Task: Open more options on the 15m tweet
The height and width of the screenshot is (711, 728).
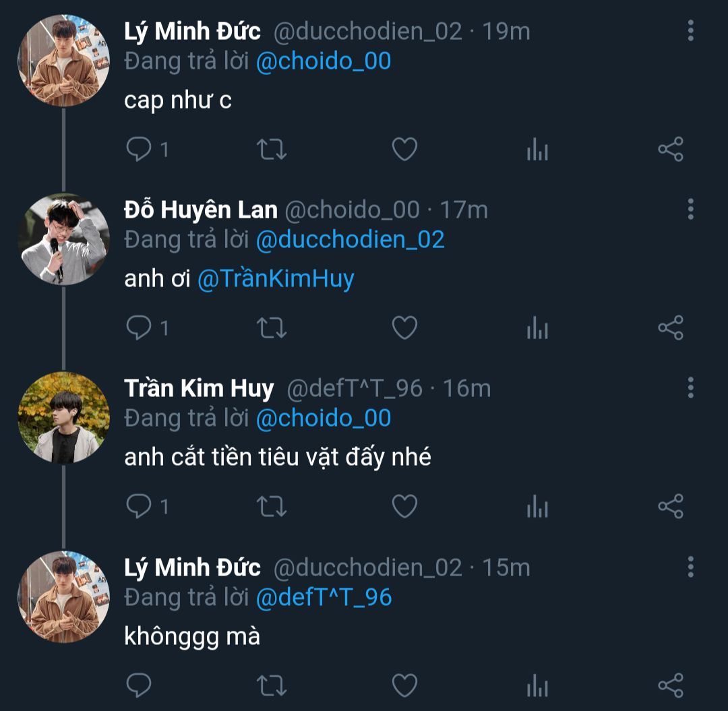Action: pyautogui.click(x=690, y=567)
